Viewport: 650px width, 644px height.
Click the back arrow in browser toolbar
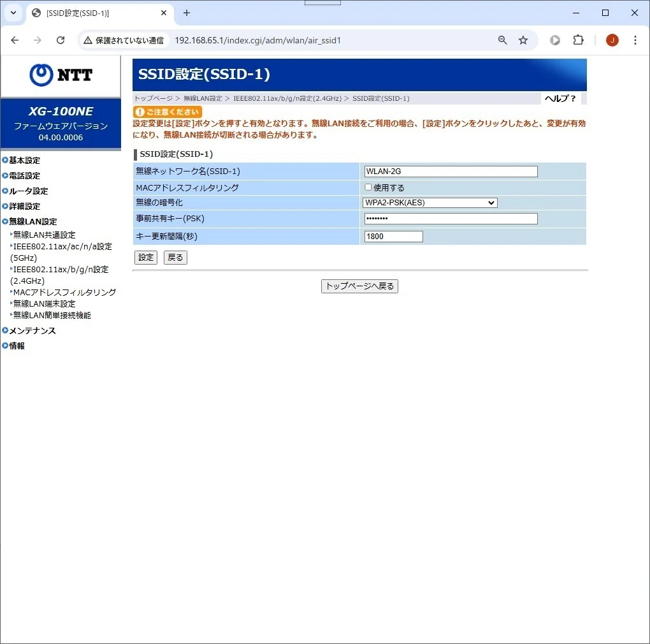(15, 40)
